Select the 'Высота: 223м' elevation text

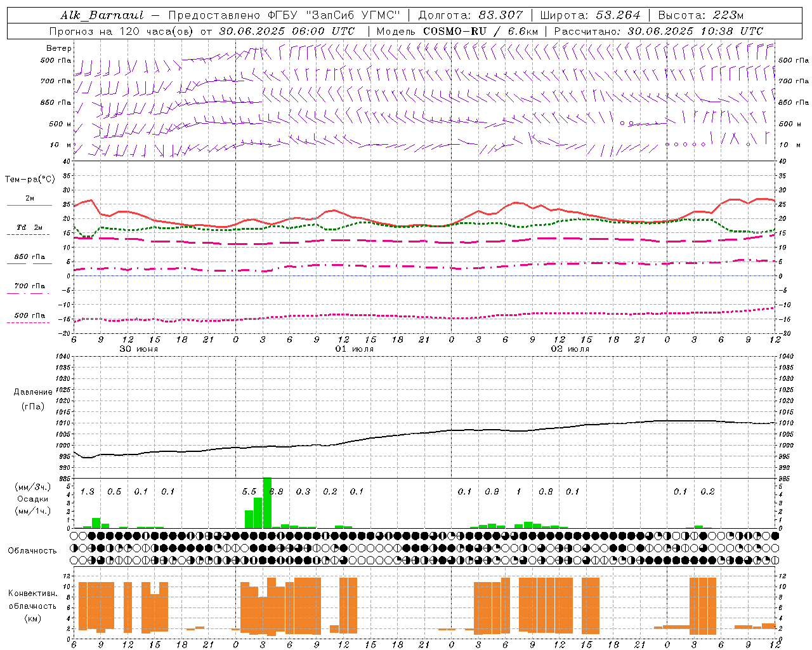click(x=701, y=15)
